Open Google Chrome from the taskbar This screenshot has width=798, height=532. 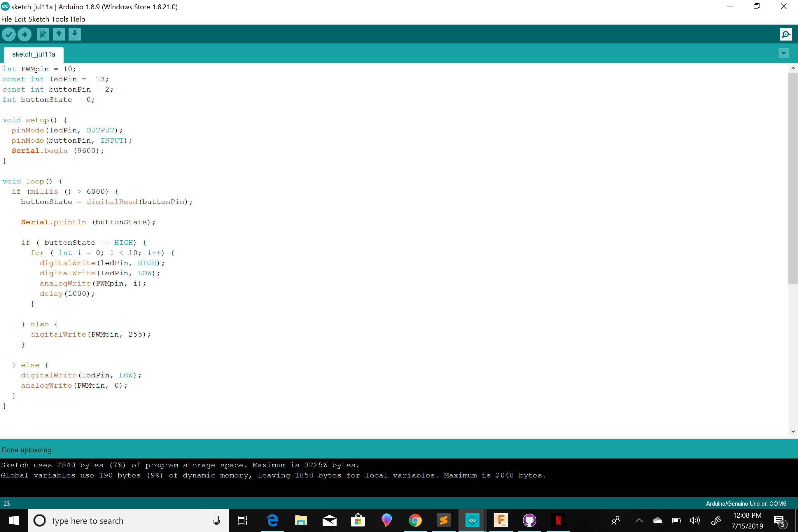click(x=415, y=520)
